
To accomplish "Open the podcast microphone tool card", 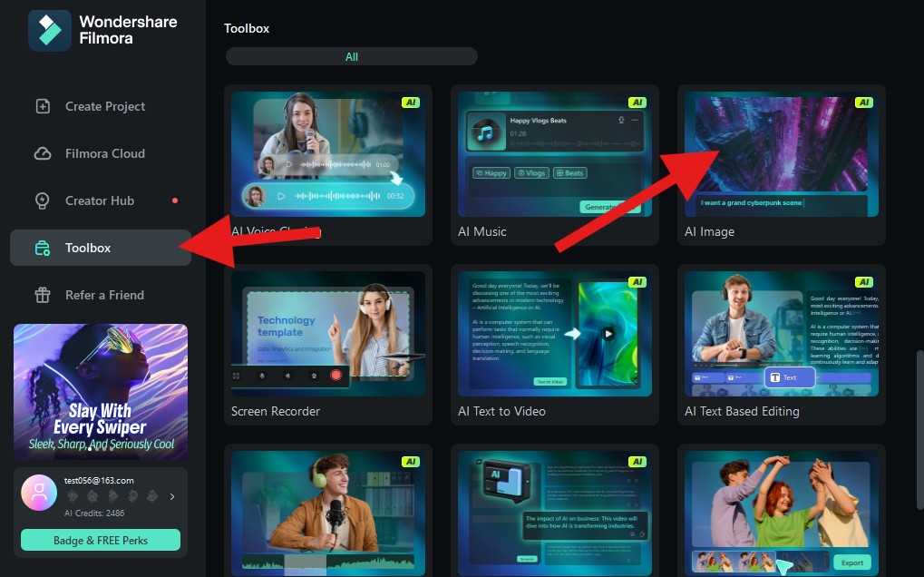I will pos(327,511).
